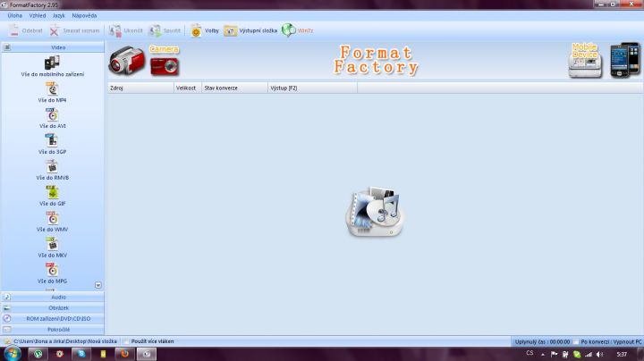Viewport: 644px width, 361px height.
Task: Open the Jazyk menu
Action: pos(59,15)
